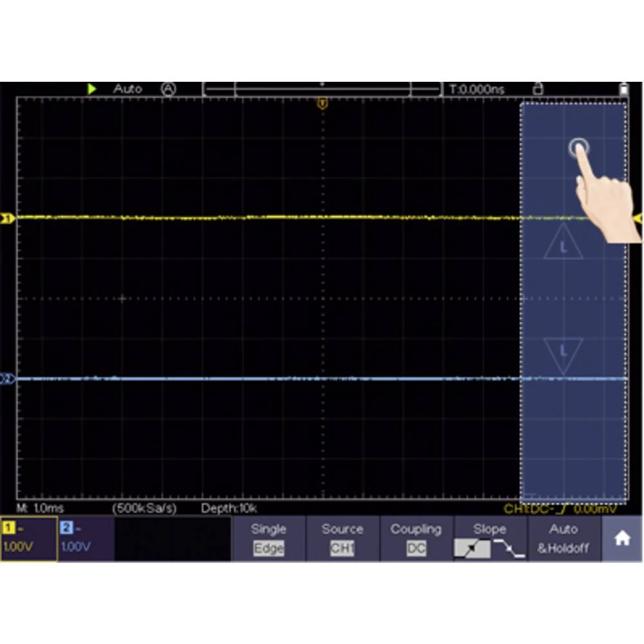
Task: Click the yellow trigger level marker on right edge
Action: click(x=638, y=220)
